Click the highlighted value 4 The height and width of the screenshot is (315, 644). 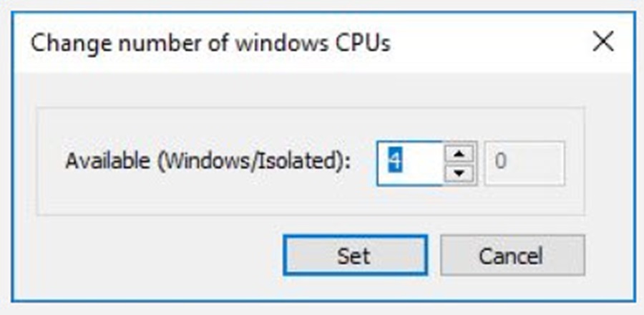coord(394,162)
